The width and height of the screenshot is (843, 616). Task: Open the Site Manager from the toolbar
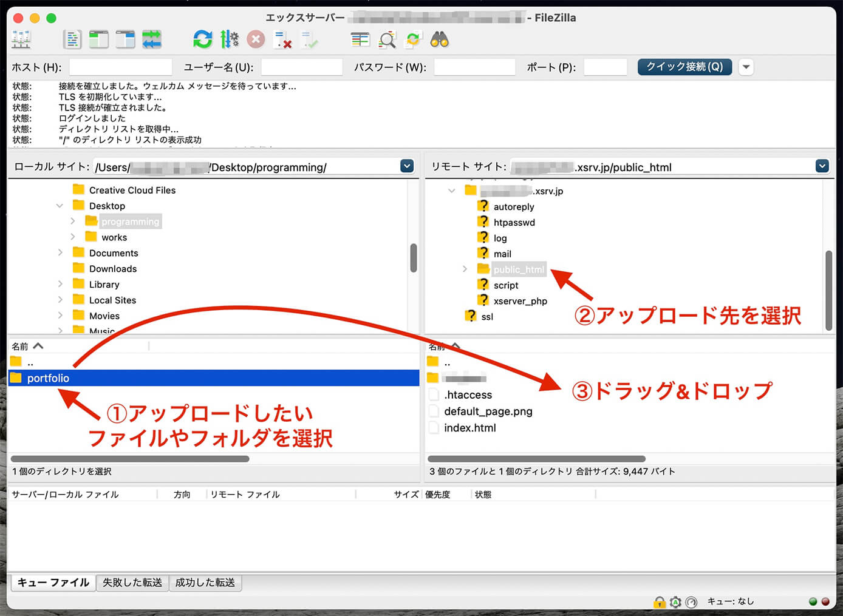tap(21, 40)
